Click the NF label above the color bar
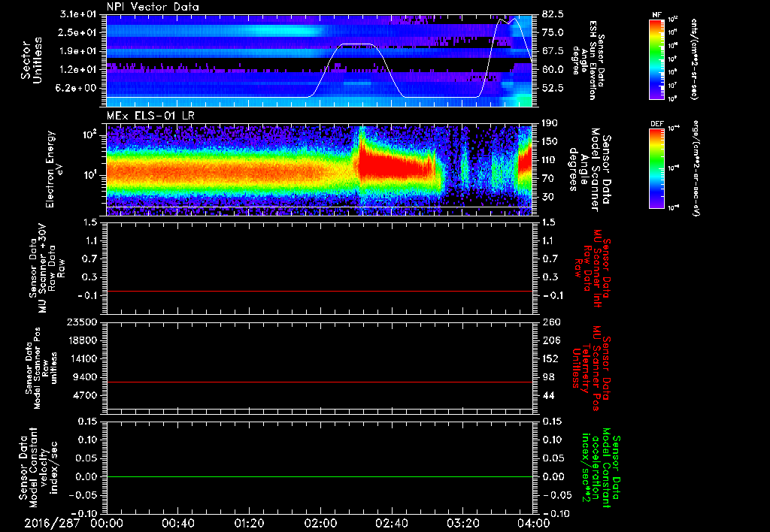Screen dimensions: 770x532 (656, 15)
